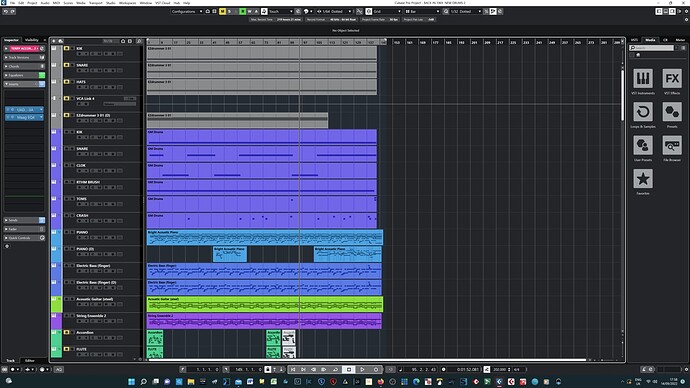Screen dimensions: 690x388
Task: Collapse the Inserts inspector section
Action: 24,84
